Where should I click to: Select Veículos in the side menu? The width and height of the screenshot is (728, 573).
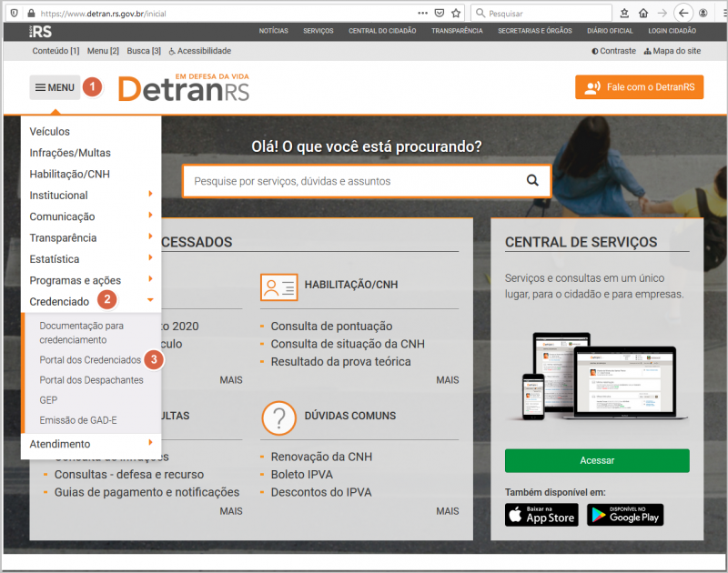(x=50, y=132)
